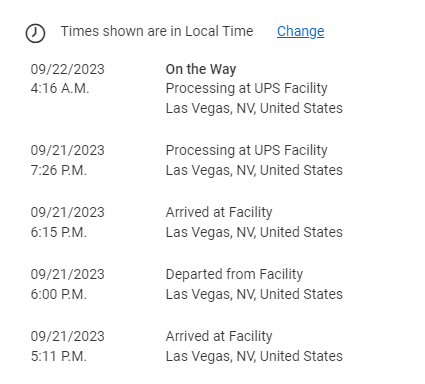Click the On the Way status heading

[201, 69]
